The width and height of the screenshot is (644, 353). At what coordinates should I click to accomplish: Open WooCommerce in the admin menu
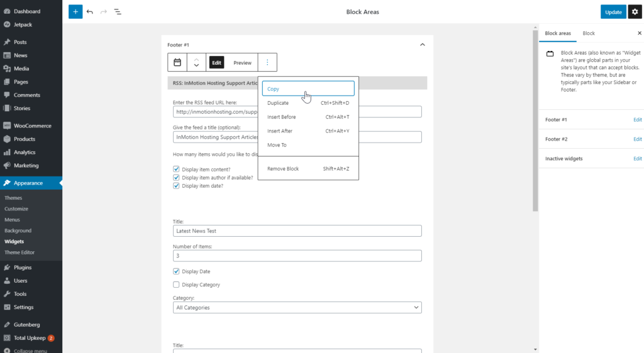(x=32, y=126)
